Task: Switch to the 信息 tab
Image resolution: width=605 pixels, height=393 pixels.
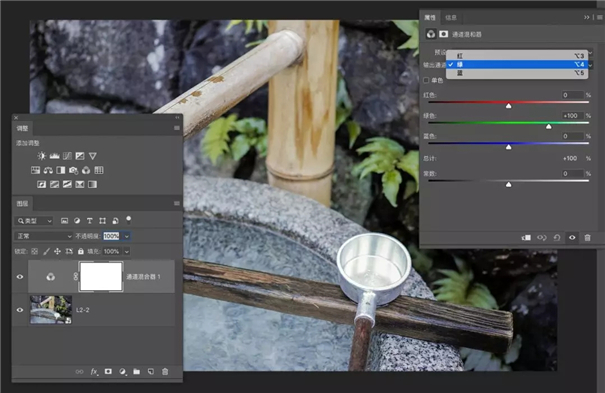Action: pos(451,17)
